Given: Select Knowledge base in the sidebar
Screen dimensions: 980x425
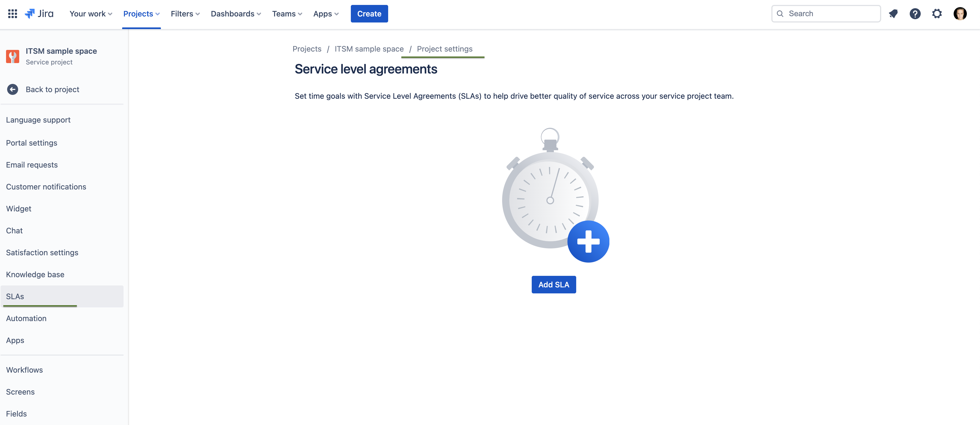Looking at the screenshot, I should (35, 274).
